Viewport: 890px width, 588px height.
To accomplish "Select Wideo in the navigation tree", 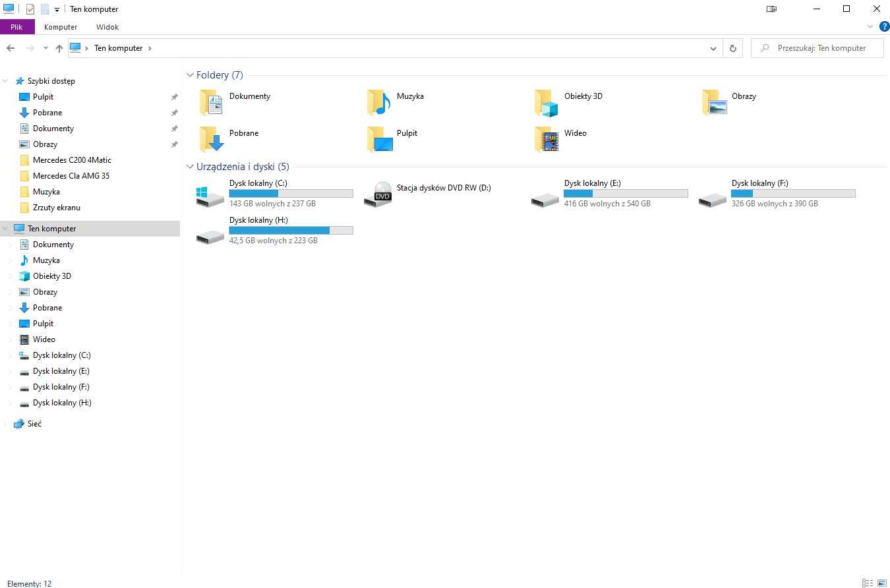I will pos(44,339).
